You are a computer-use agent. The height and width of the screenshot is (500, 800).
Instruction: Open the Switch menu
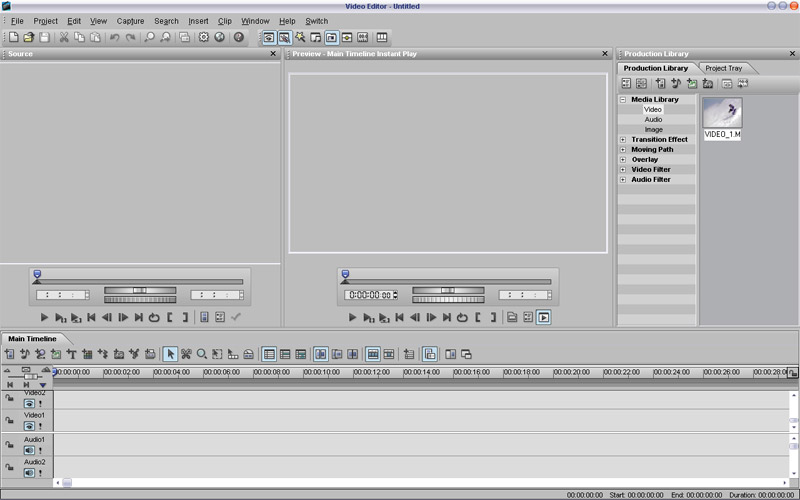click(x=316, y=21)
